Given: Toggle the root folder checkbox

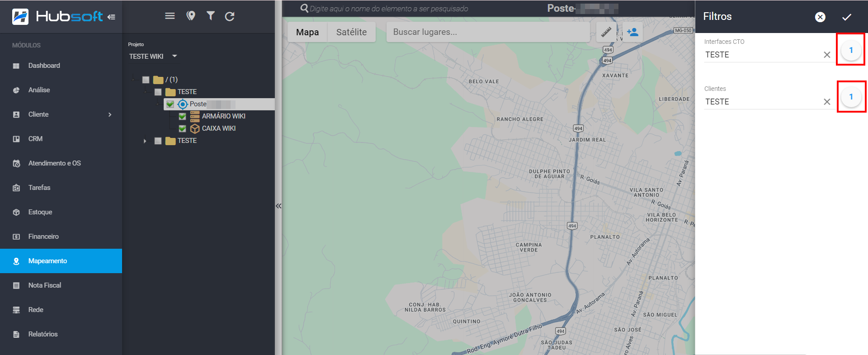Looking at the screenshot, I should (x=146, y=80).
